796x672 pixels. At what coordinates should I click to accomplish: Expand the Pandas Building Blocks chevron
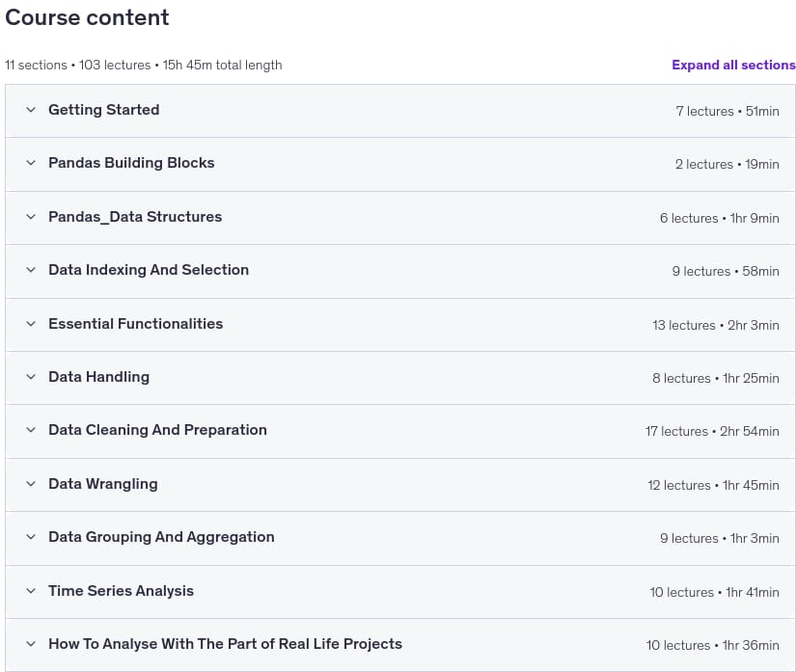[31, 163]
